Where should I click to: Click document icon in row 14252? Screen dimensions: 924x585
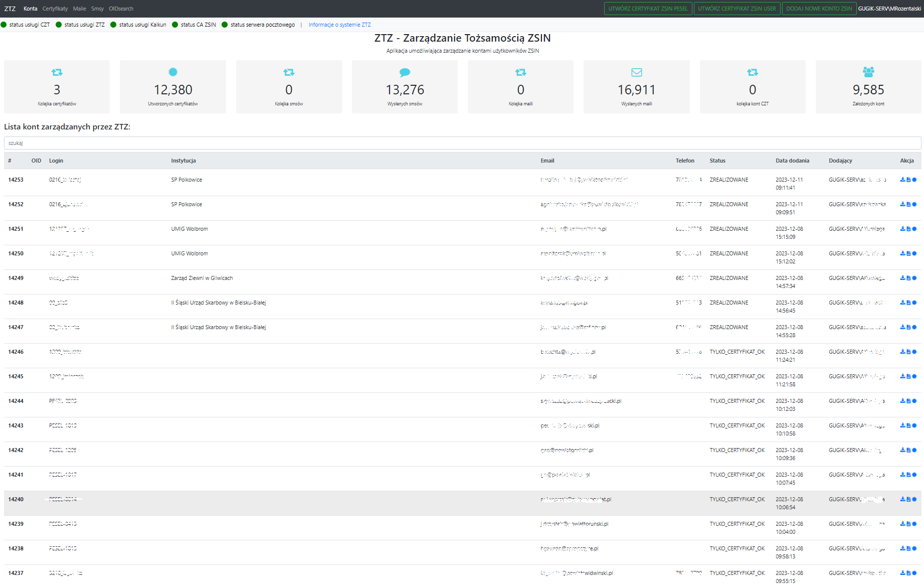coord(908,204)
